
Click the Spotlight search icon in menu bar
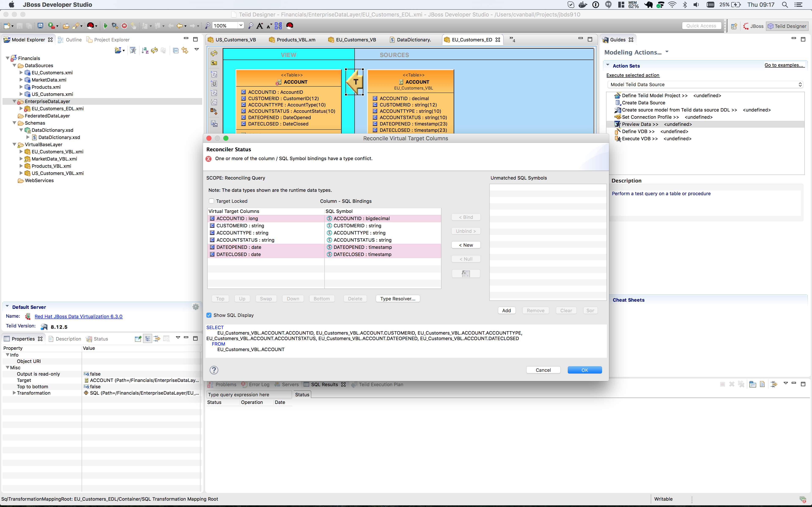tap(785, 5)
